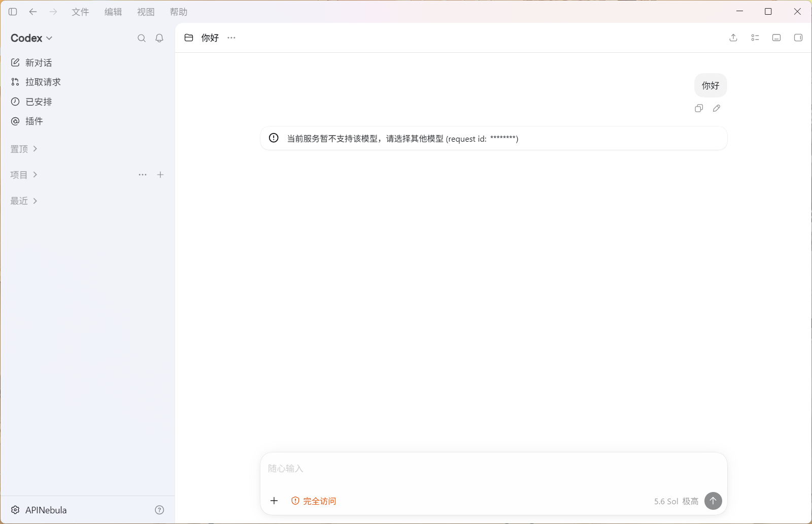Open the 编辑 menu

click(113, 12)
